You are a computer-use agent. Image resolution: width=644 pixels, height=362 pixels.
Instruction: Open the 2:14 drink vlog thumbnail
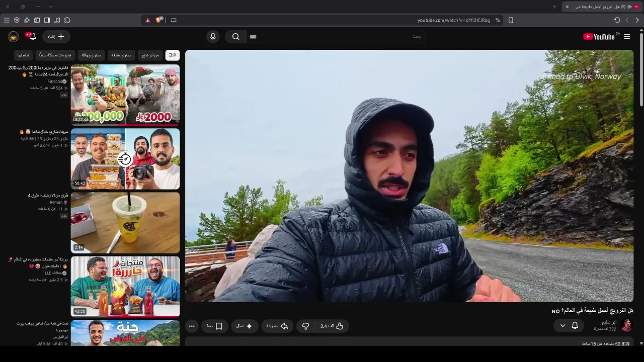[x=125, y=223]
